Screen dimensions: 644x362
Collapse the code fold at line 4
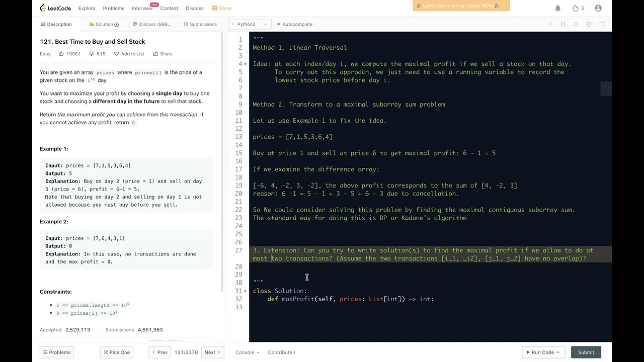click(x=245, y=64)
